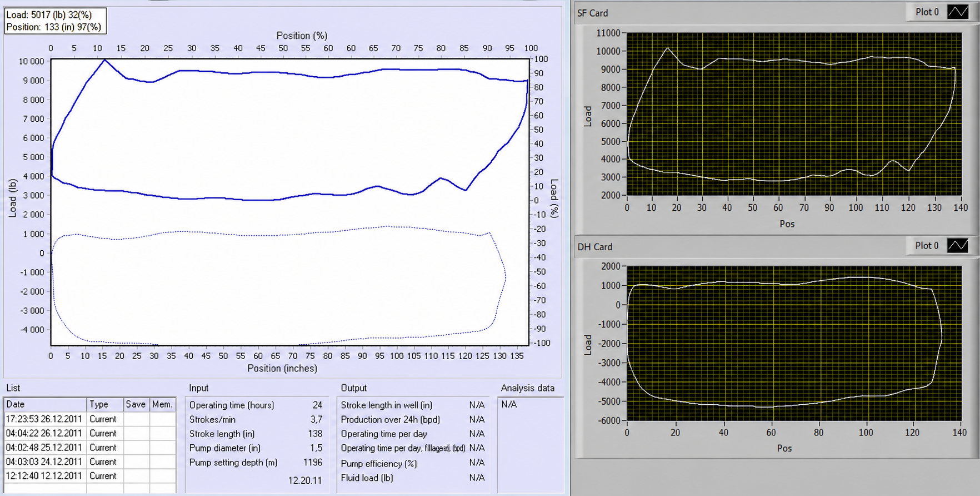Click the DH Card panel title

(594, 246)
